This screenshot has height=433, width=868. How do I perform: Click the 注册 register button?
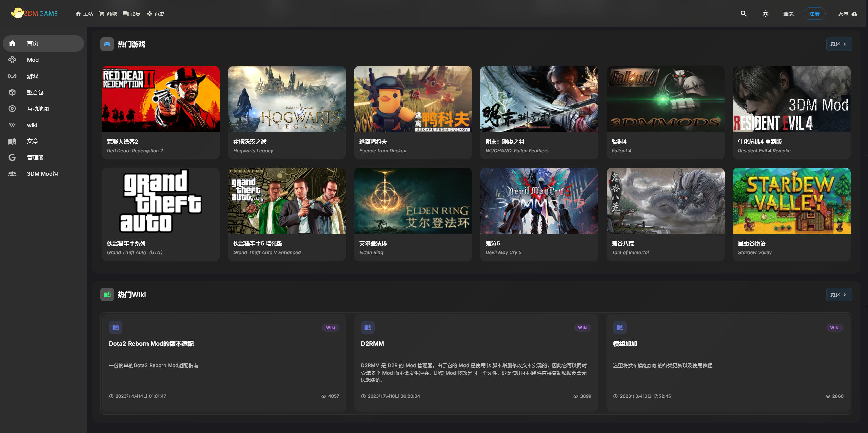pyautogui.click(x=814, y=14)
